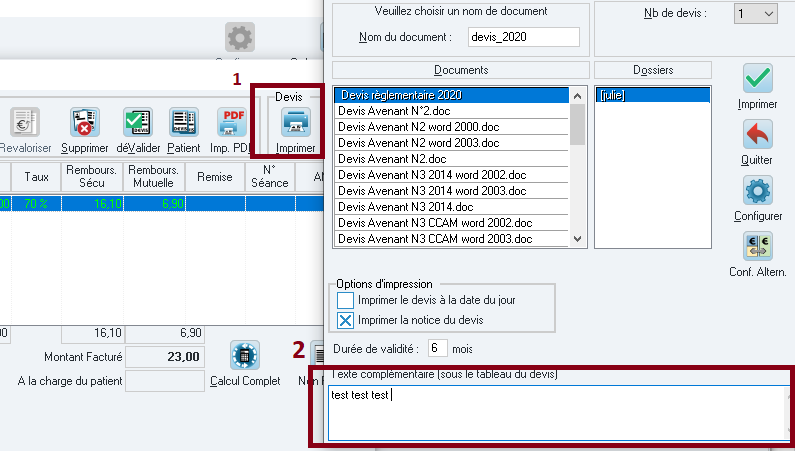
Task: Click the Remise column header
Action: click(215, 177)
